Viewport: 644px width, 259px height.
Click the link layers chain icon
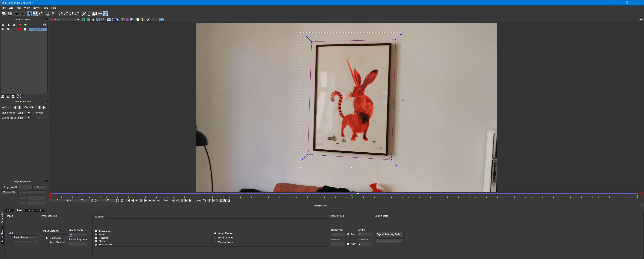[83, 14]
